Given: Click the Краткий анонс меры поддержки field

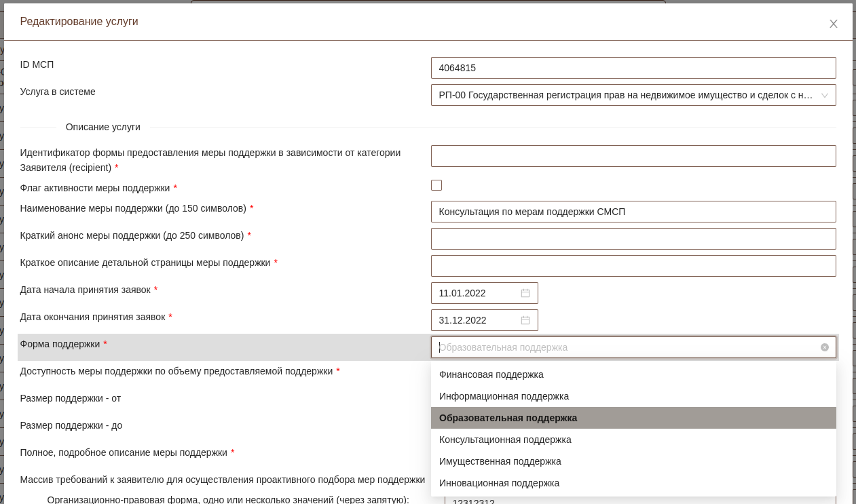Looking at the screenshot, I should (633, 239).
